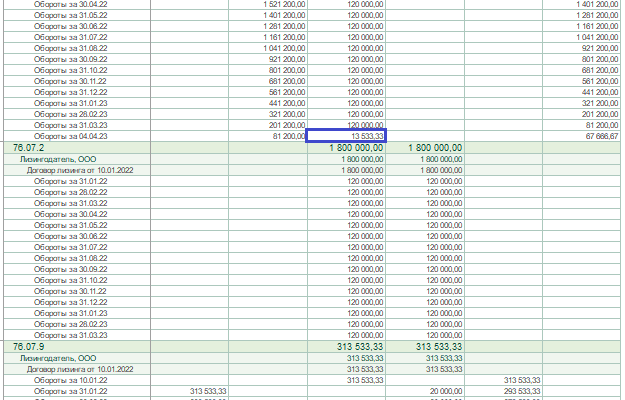
Task: Select Договор лизинга от 10.01.2022 under 76.07.2
Action: tap(80, 170)
